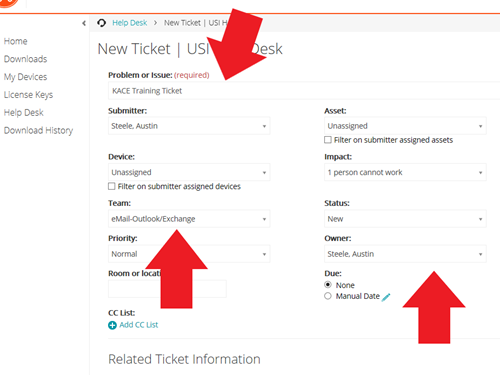Open the Status dropdown set to New
Viewport: 500px width, 375px height.
tap(405, 219)
